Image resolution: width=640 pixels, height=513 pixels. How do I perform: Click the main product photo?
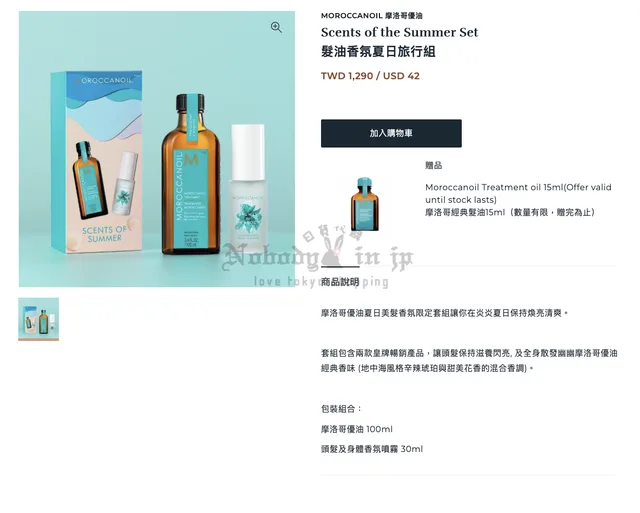click(x=157, y=149)
